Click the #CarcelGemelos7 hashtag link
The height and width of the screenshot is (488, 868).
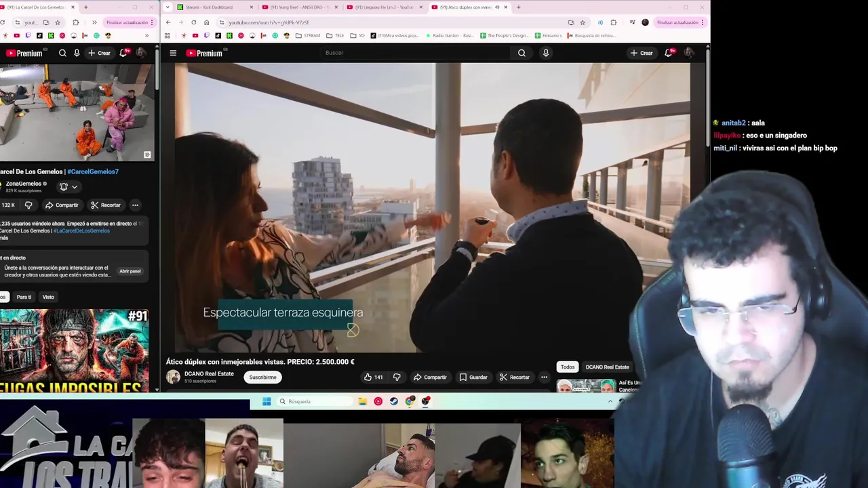(93, 171)
